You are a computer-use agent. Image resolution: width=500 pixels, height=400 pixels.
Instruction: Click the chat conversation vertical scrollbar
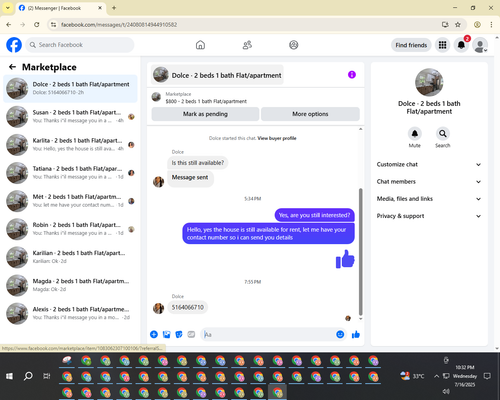click(x=360, y=252)
